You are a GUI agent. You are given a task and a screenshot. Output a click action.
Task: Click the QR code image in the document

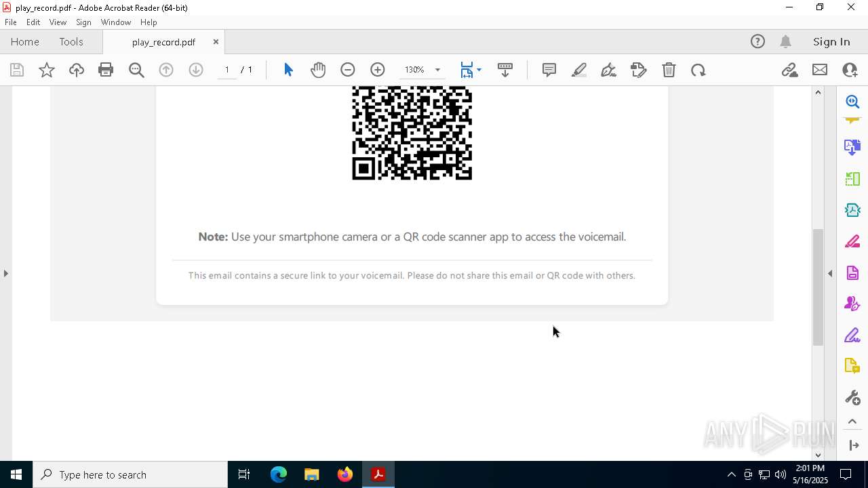[412, 133]
